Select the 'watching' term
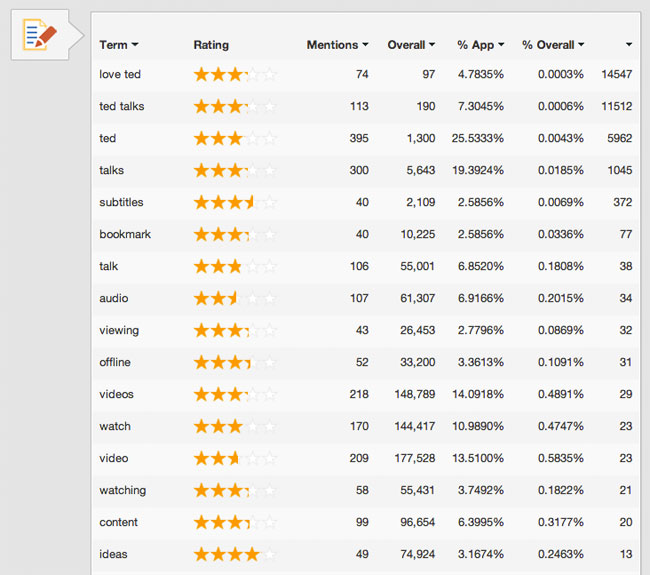650x575 pixels. pos(122,490)
